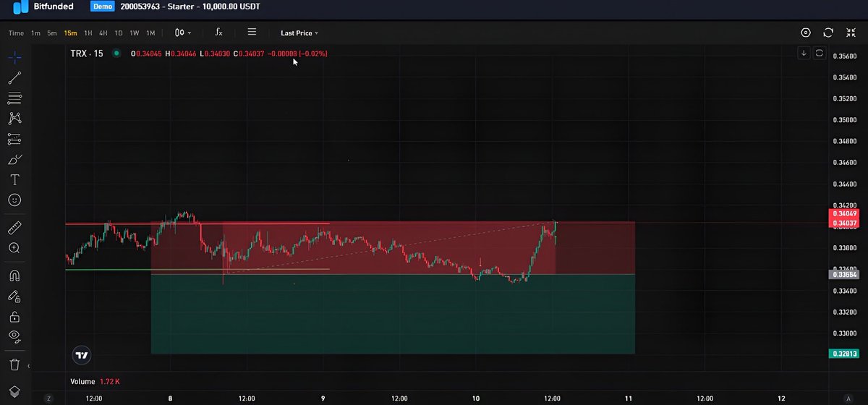Click the Demo account badge

point(102,7)
